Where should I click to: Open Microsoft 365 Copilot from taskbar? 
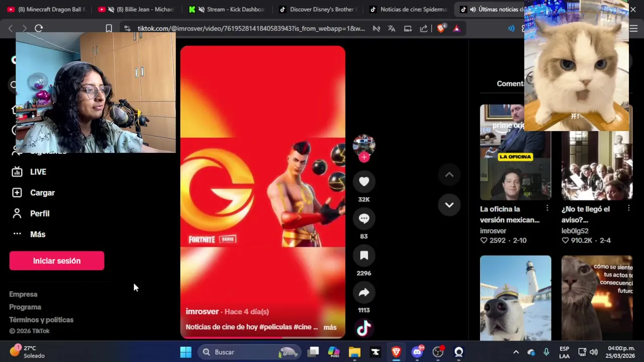[334, 352]
